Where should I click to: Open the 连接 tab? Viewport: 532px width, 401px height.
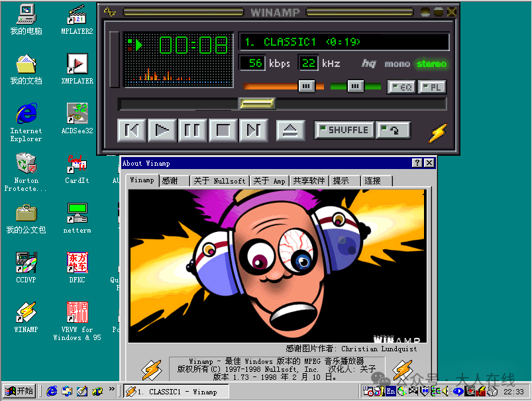377,181
